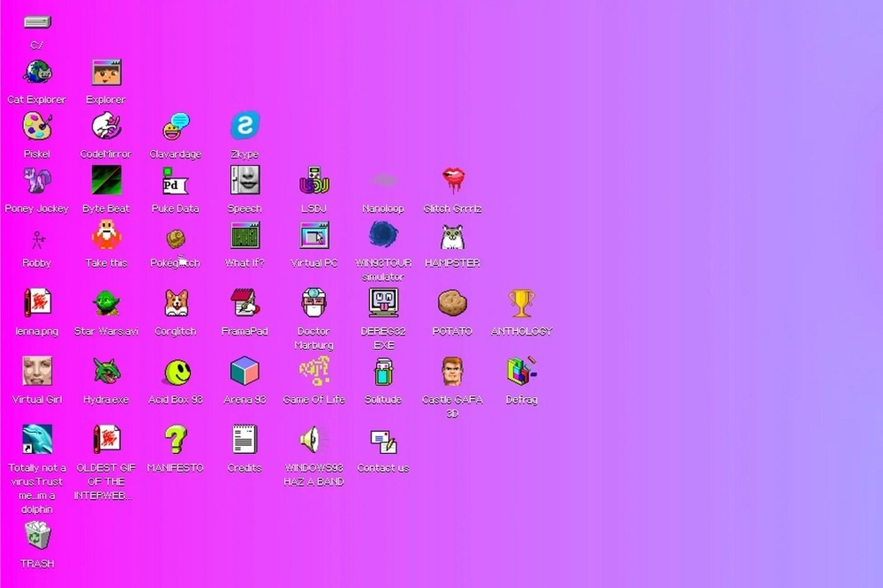Click the Contact us icon
The image size is (883, 588).
click(383, 442)
